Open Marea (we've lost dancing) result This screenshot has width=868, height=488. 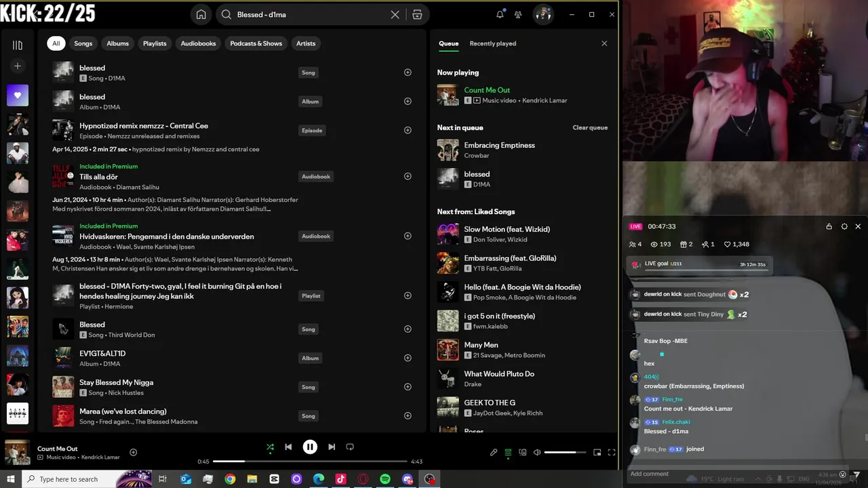[x=231, y=416]
